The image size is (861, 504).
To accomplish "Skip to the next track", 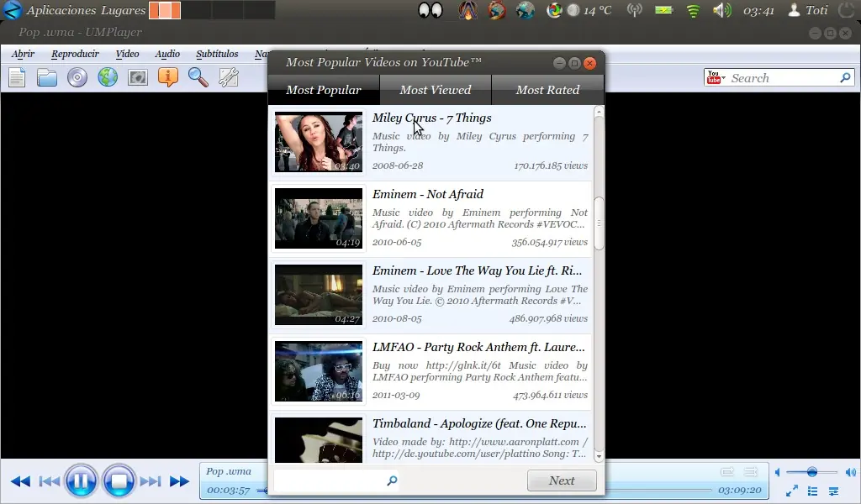I will click(150, 481).
